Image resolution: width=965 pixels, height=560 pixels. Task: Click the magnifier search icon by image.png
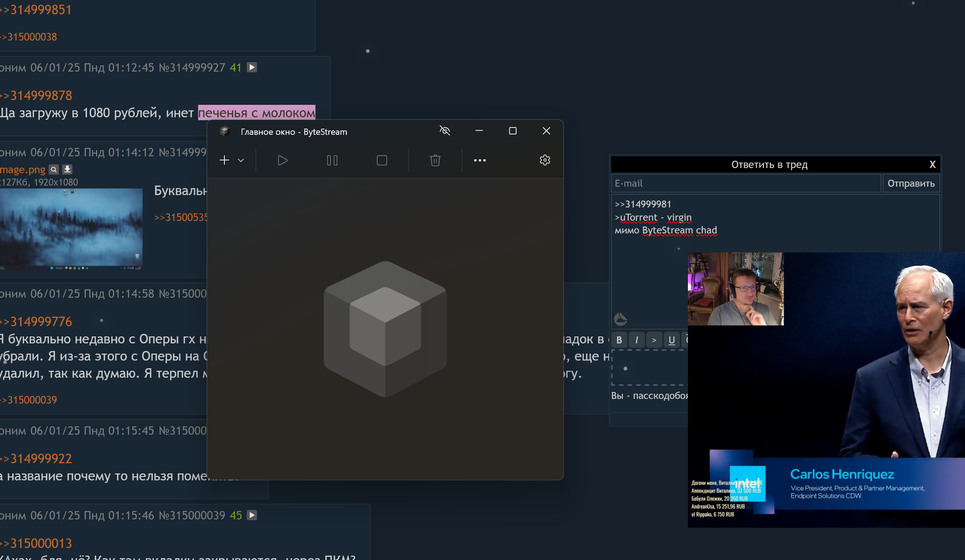pyautogui.click(x=54, y=169)
